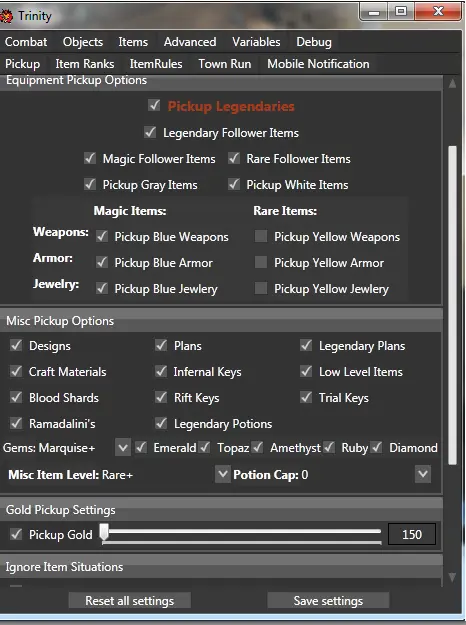Toggle Amethyst gem checkbox
The image size is (466, 625).
258,448
